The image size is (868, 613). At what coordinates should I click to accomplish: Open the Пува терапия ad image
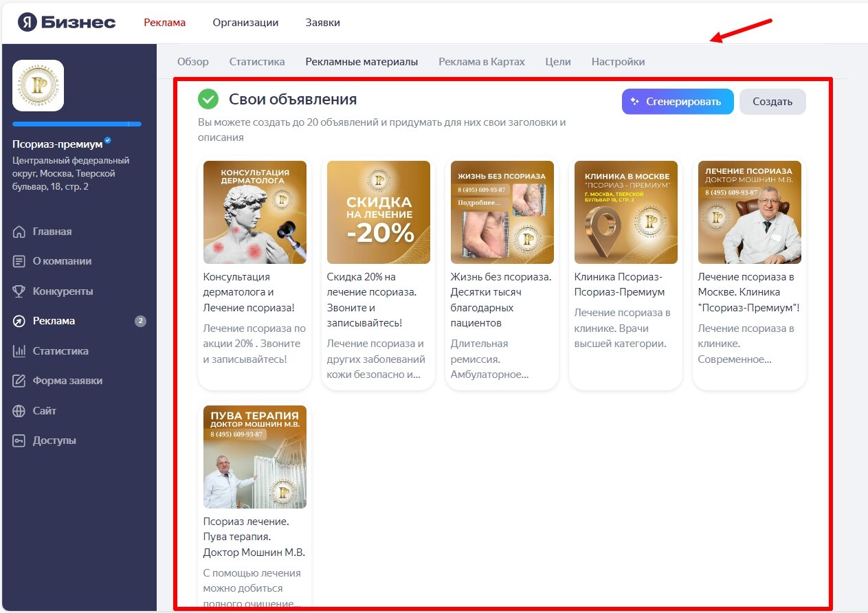(x=255, y=457)
